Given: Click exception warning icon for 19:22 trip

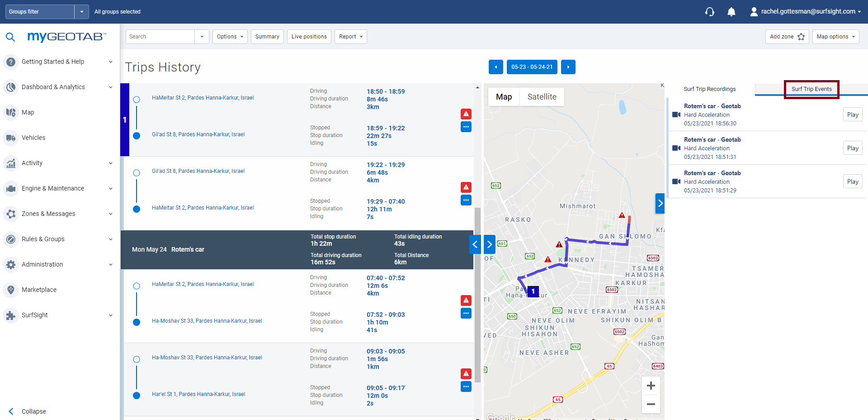Looking at the screenshot, I should click(466, 187).
